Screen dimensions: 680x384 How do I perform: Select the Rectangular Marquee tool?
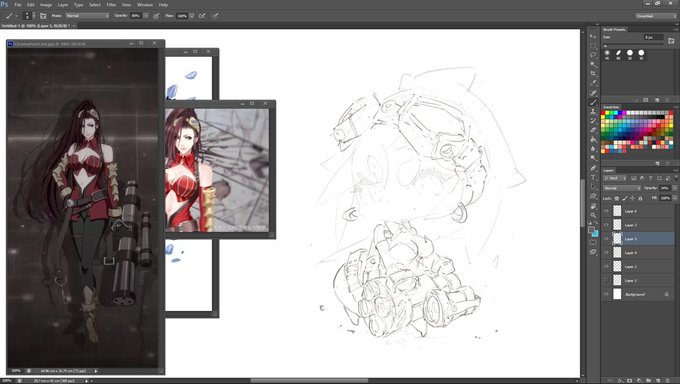[x=593, y=46]
